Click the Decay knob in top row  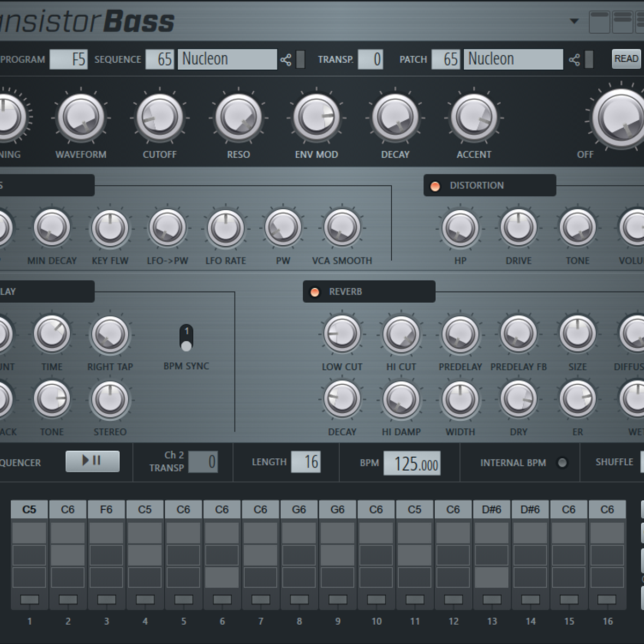[395, 117]
